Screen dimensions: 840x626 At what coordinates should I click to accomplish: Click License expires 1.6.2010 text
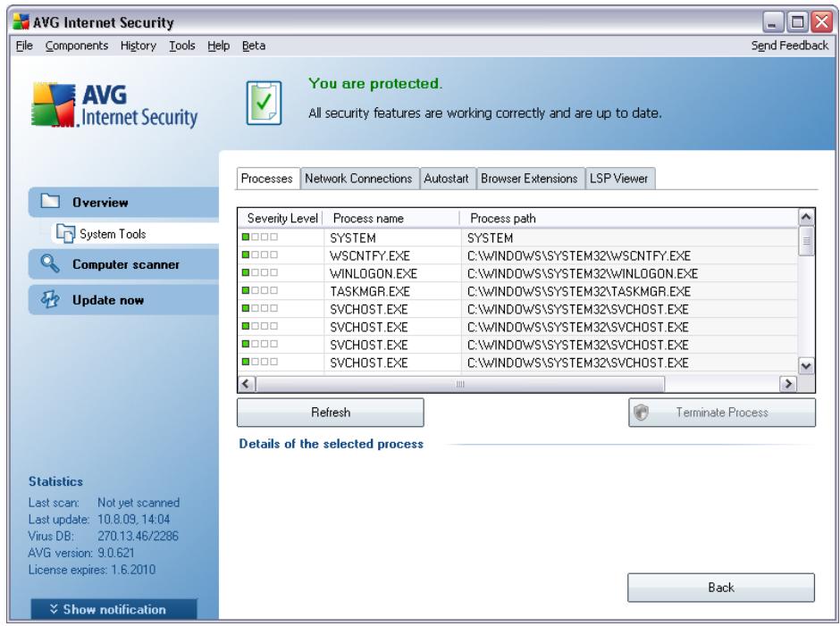pos(92,569)
